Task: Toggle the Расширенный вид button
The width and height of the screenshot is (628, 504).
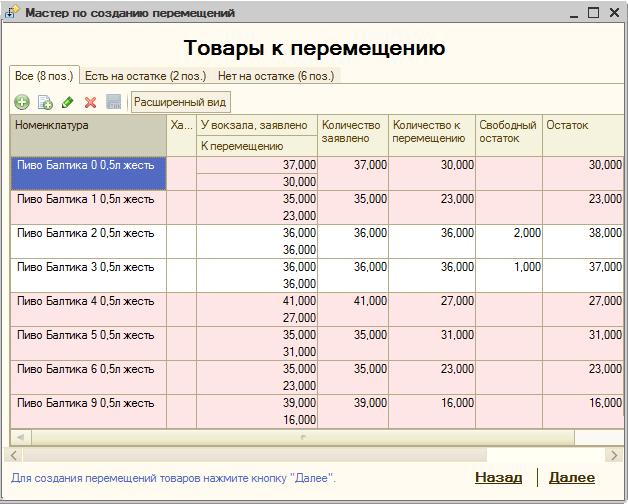Action: [x=181, y=102]
